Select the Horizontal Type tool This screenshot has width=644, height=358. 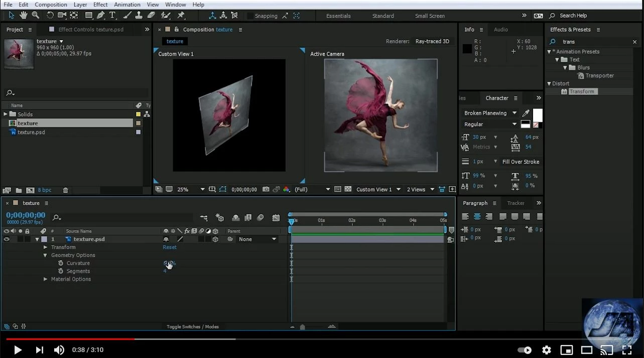pos(112,16)
